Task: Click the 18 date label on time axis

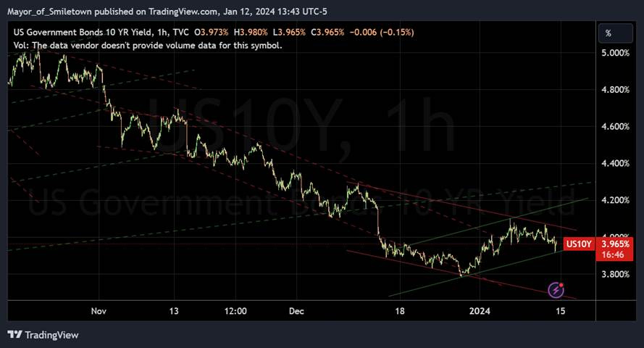Action: tap(400, 311)
